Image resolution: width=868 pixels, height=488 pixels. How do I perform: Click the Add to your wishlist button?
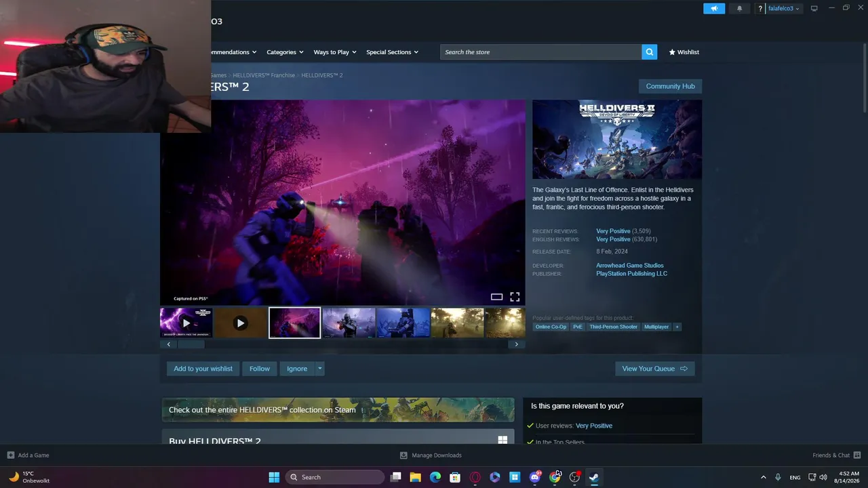pos(203,369)
